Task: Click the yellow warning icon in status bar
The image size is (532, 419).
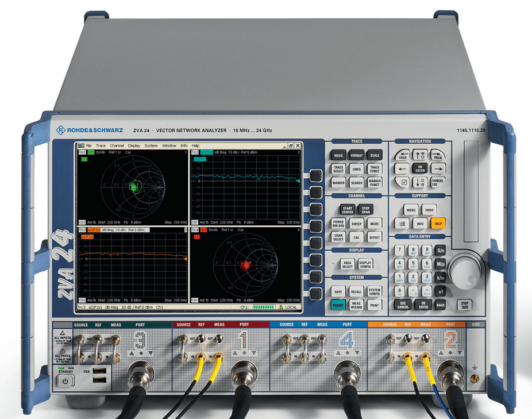Action: (280, 307)
